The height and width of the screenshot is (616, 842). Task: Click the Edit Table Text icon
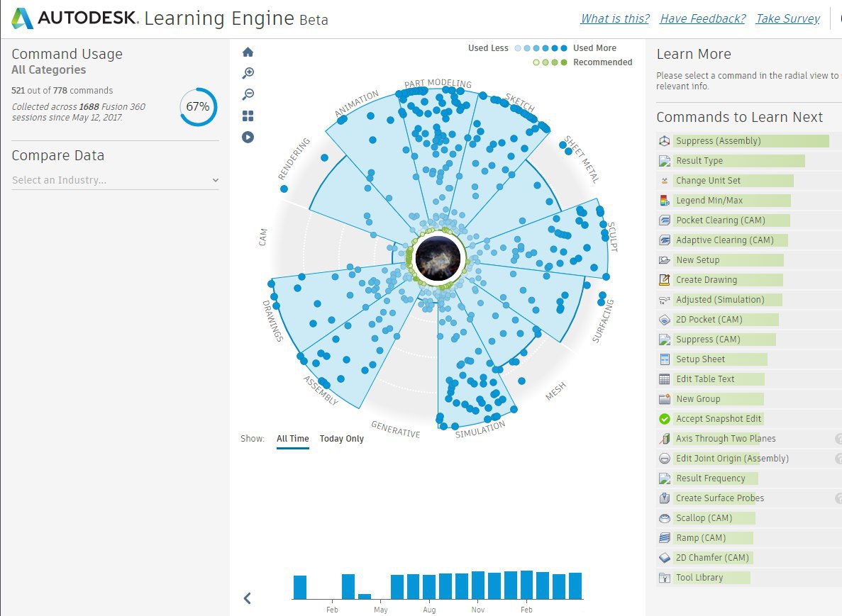click(664, 379)
